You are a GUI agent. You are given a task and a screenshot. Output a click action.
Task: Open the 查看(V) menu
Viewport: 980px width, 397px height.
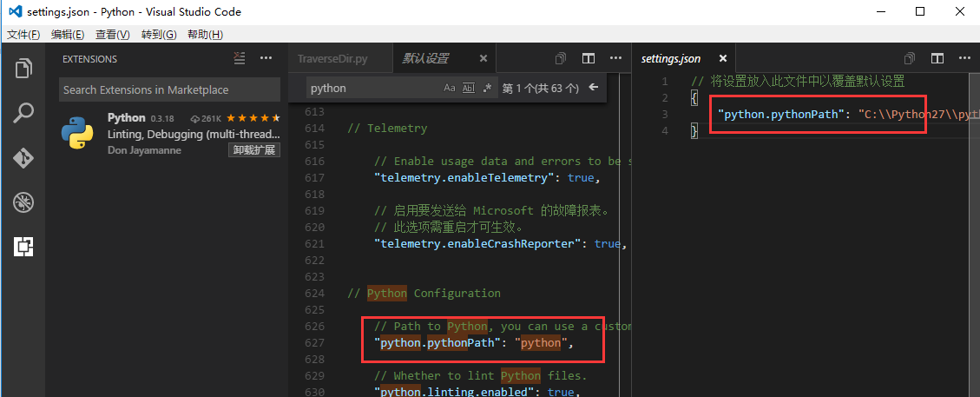[x=113, y=35]
